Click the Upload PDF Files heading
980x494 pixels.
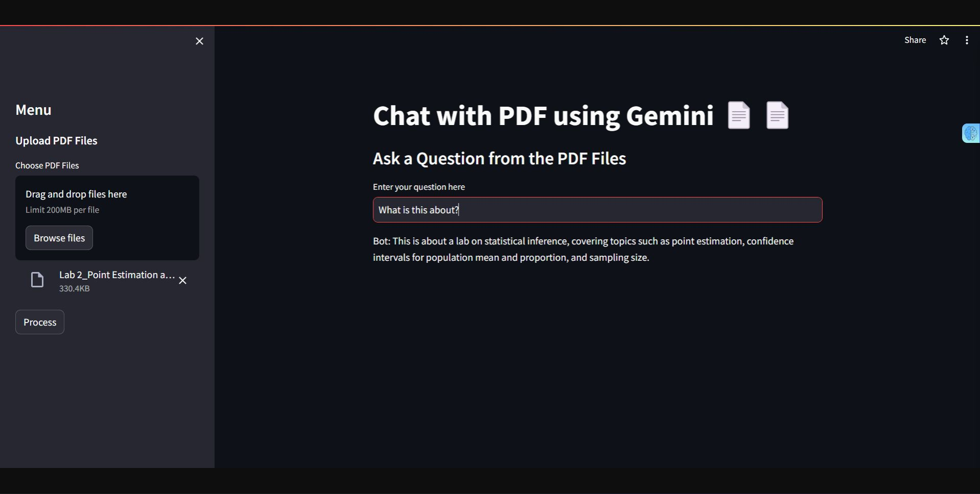pyautogui.click(x=56, y=141)
